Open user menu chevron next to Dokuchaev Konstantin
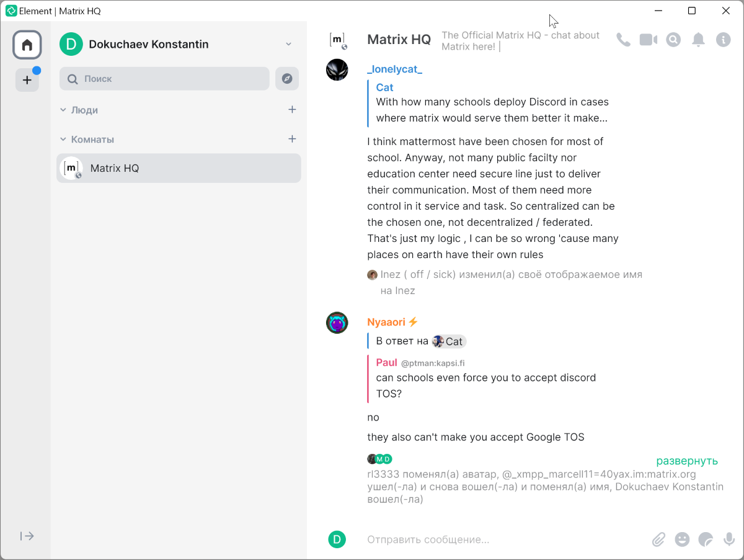 pos(288,44)
